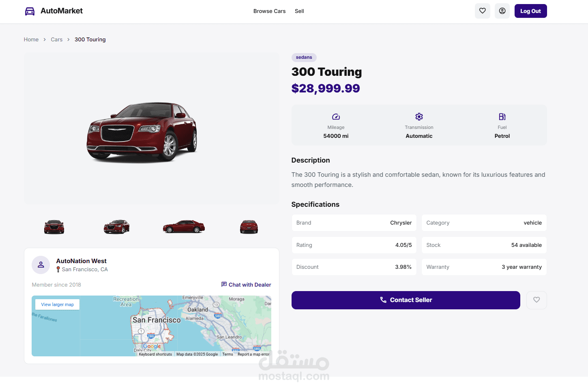The height and width of the screenshot is (390, 588).
Task: Click the location pin beside San Francisco
Action: click(58, 270)
